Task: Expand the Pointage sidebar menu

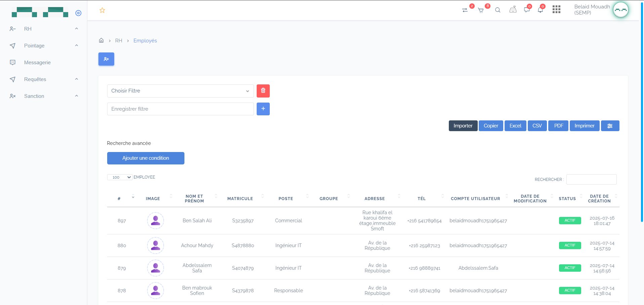Action: click(x=44, y=46)
